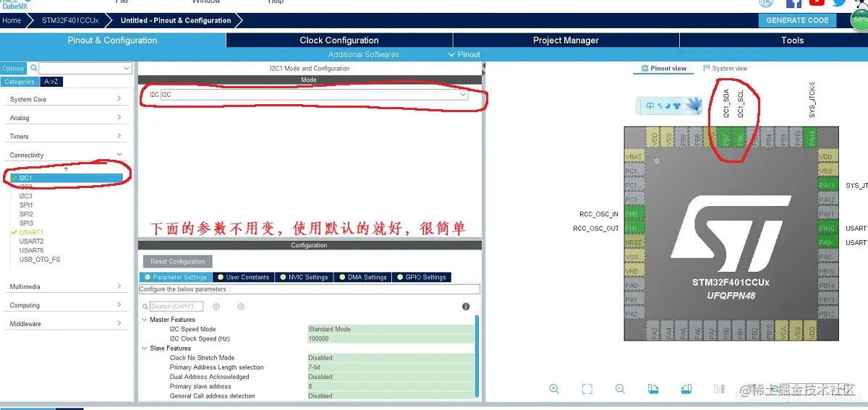Open Facebook link icon in header
Viewport: 868px width, 410px height.
793,4
